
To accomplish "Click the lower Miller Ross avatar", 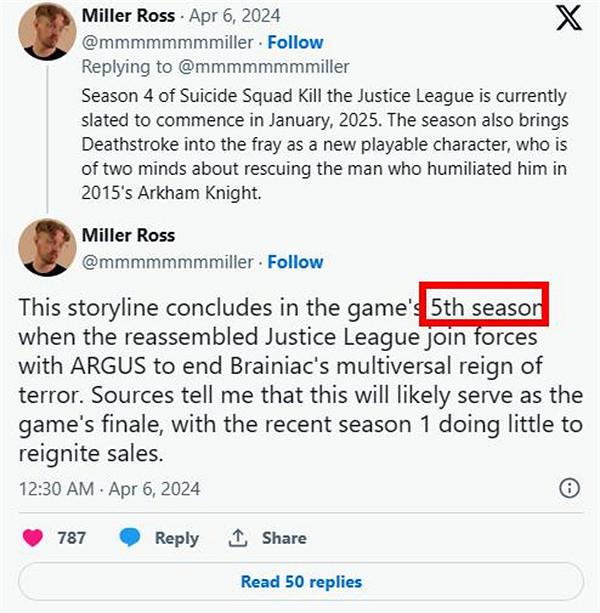I will point(47,247).
